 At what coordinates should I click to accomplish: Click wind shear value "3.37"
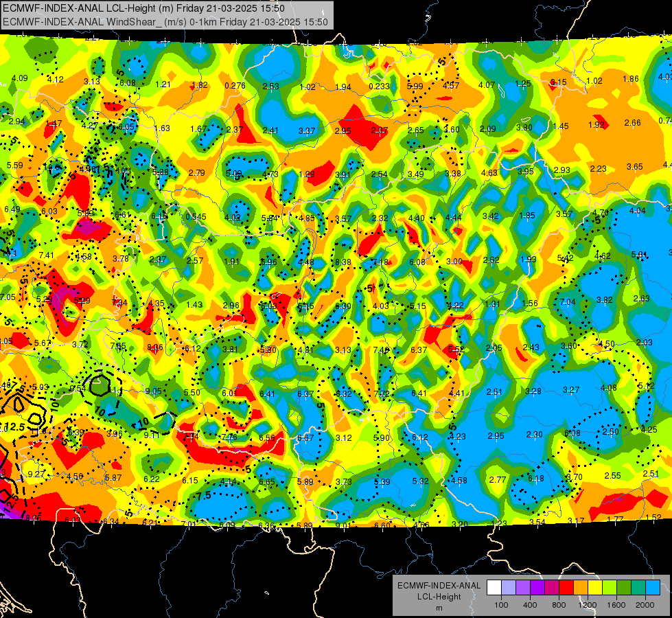[x=307, y=130]
